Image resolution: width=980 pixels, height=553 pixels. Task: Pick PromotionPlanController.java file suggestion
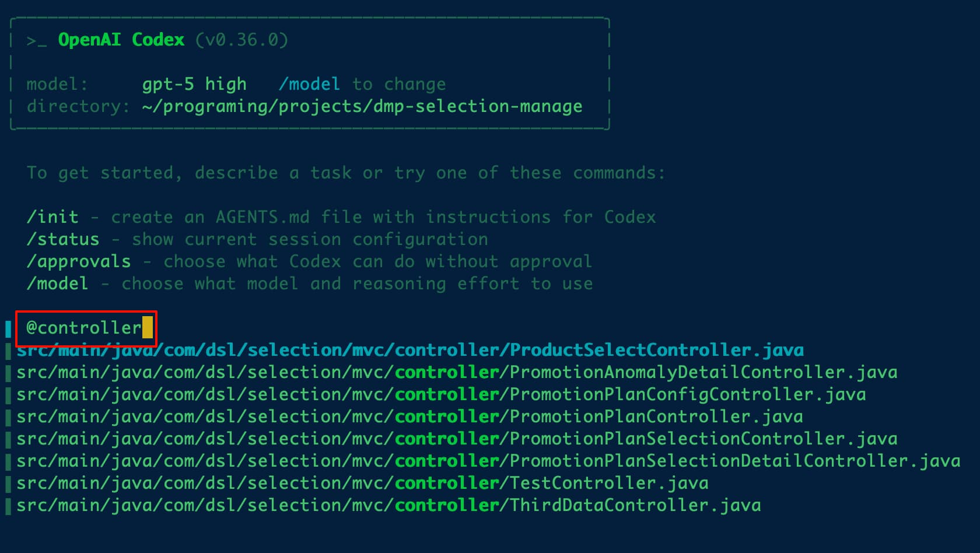tap(409, 416)
